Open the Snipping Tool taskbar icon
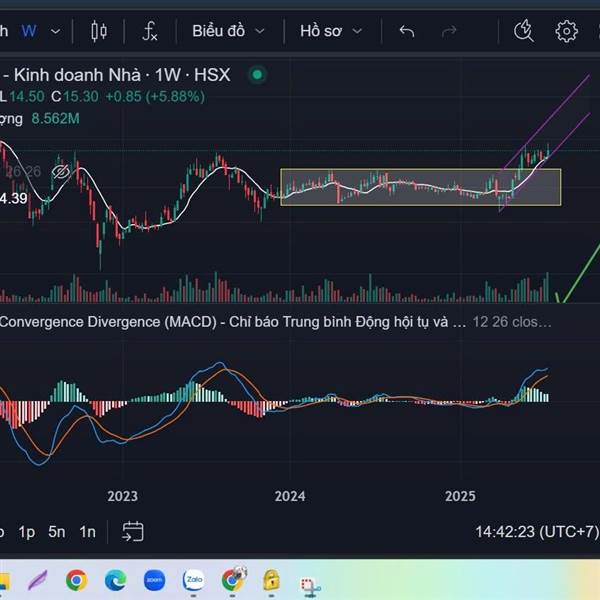Screen dimensions: 600x600 click(x=311, y=585)
